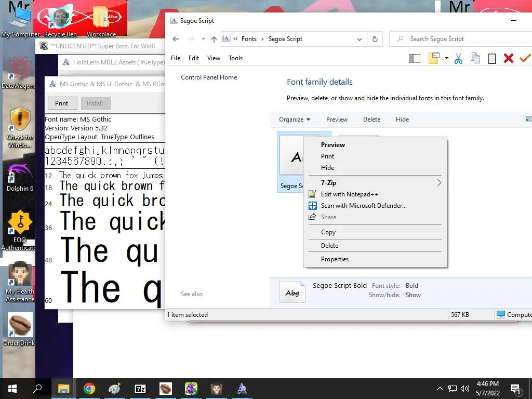
Task: Select the Segoe Script font thumbnail
Action: [x=291, y=162]
